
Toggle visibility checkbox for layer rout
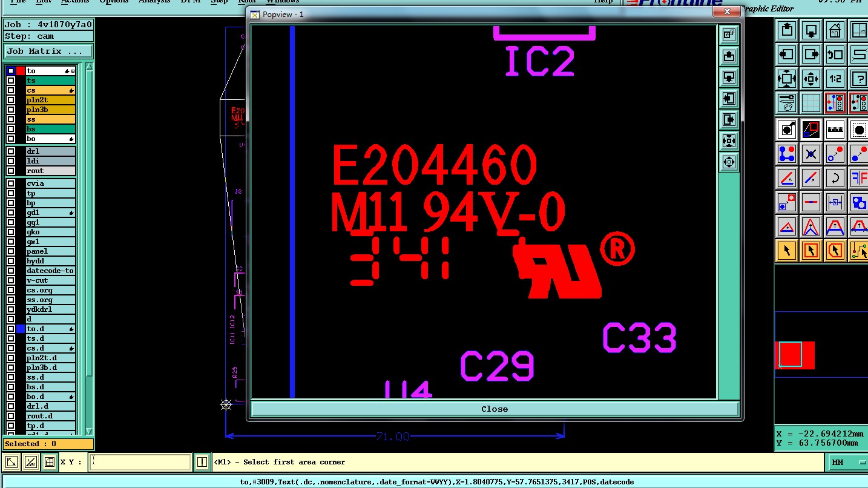tap(11, 171)
